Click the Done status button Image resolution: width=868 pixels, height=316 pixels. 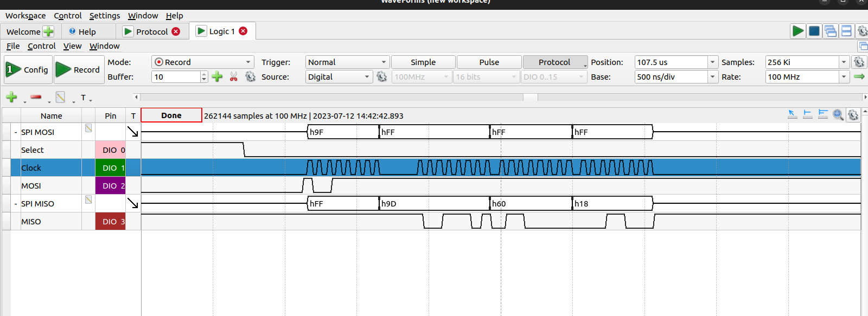[x=171, y=115]
